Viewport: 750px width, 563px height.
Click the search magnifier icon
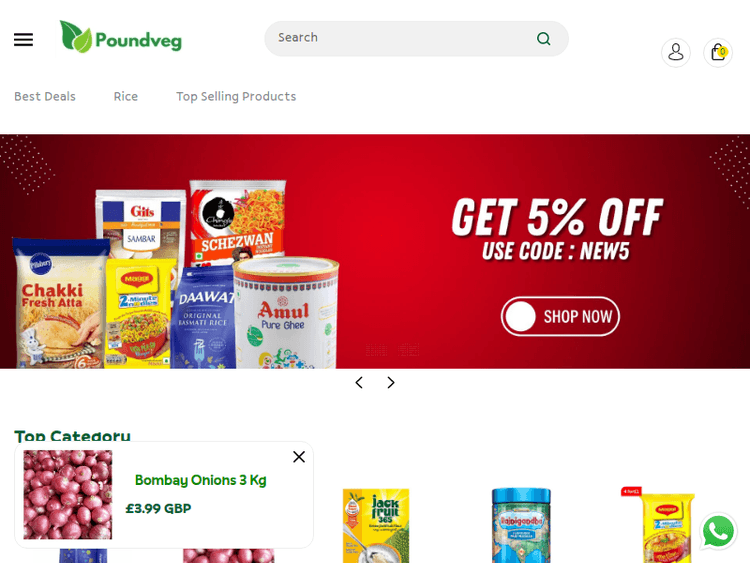pos(543,38)
